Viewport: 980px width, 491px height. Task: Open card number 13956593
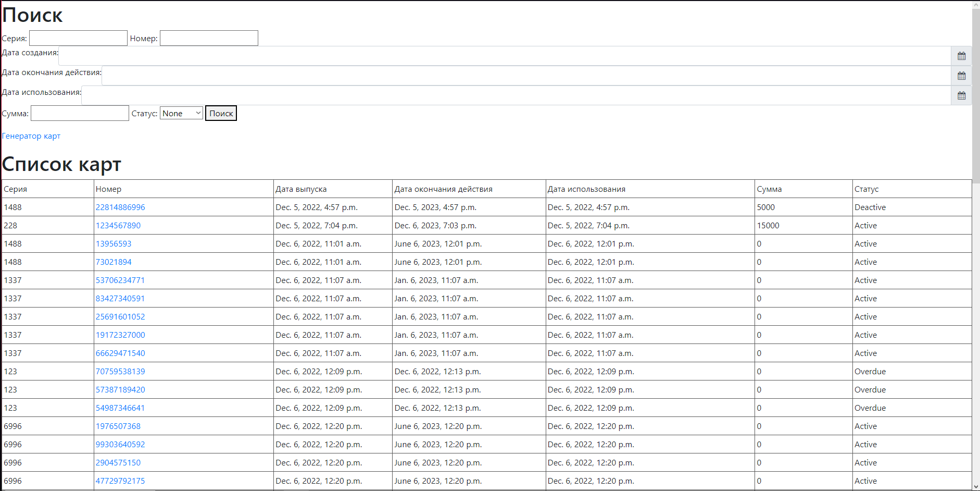click(x=114, y=244)
